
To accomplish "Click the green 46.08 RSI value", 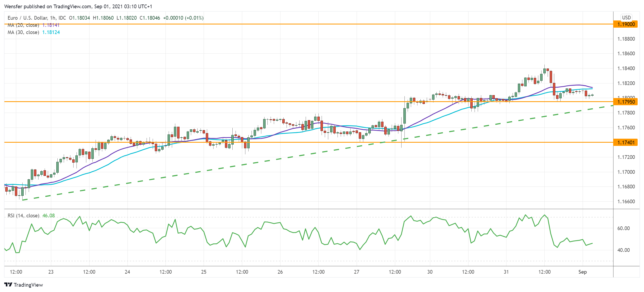I will [49, 215].
